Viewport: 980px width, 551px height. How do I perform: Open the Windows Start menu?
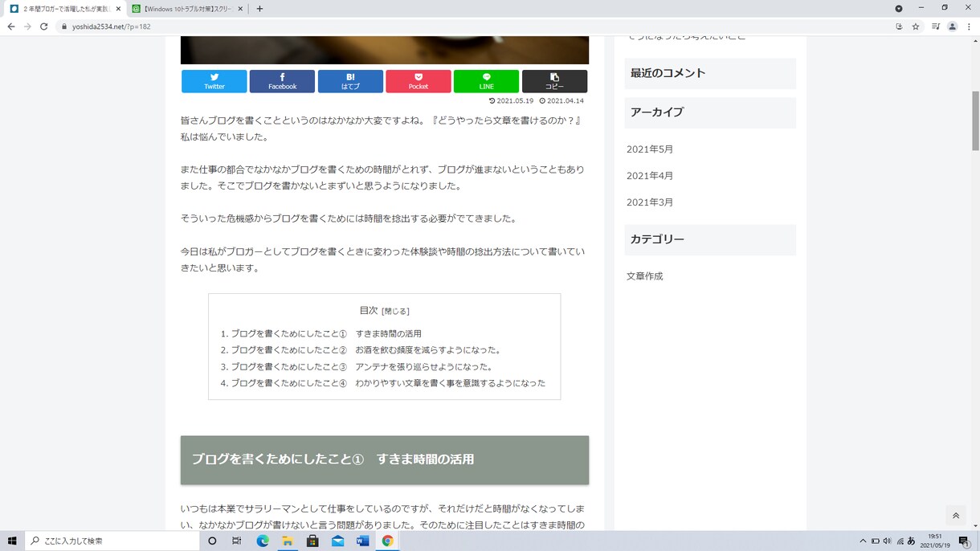(12, 541)
